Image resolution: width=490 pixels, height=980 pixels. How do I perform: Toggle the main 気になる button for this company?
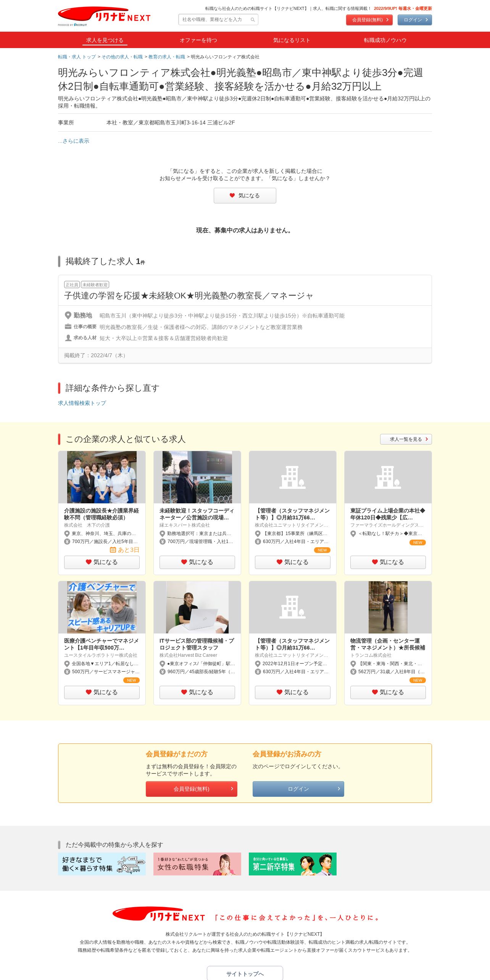point(245,195)
